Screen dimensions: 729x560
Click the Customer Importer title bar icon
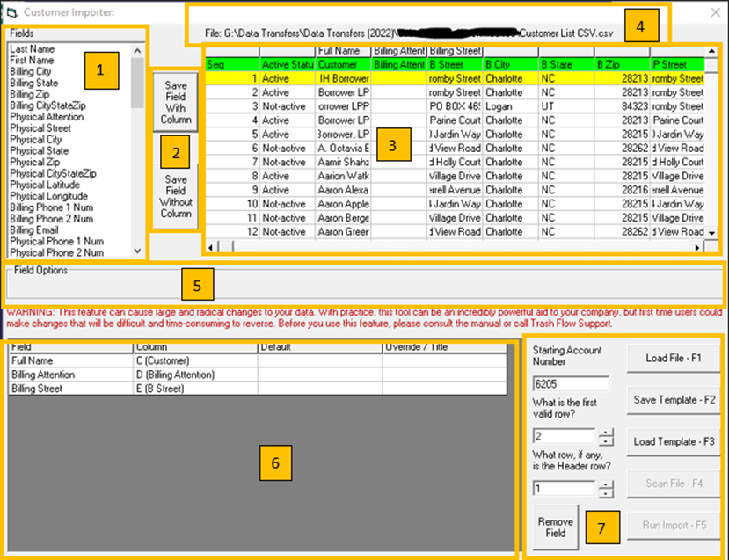11,12
